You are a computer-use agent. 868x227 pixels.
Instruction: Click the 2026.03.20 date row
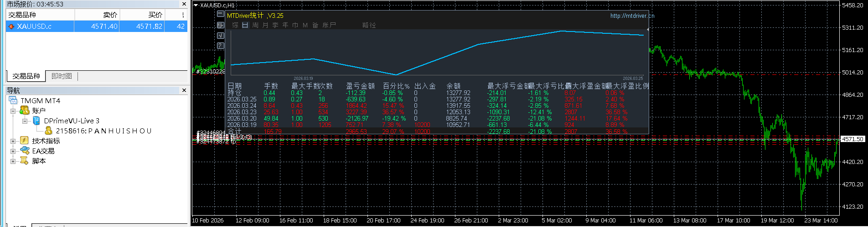click(x=242, y=118)
